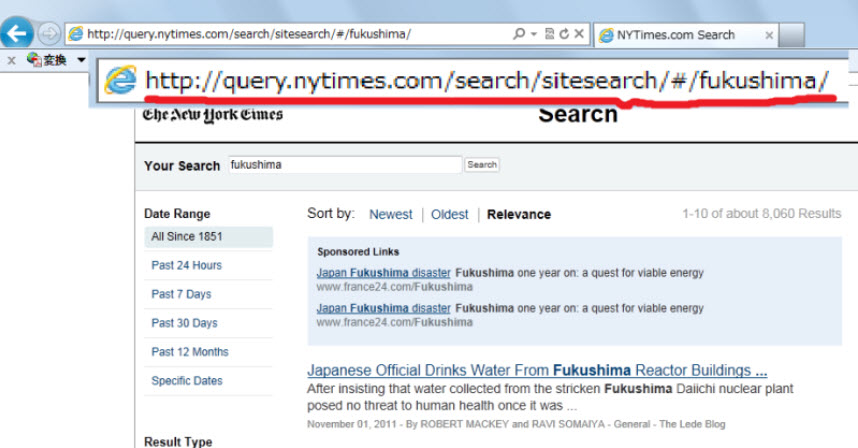The height and width of the screenshot is (448, 858).
Task: Select the Past 24 Hours date range
Action: click(x=186, y=266)
